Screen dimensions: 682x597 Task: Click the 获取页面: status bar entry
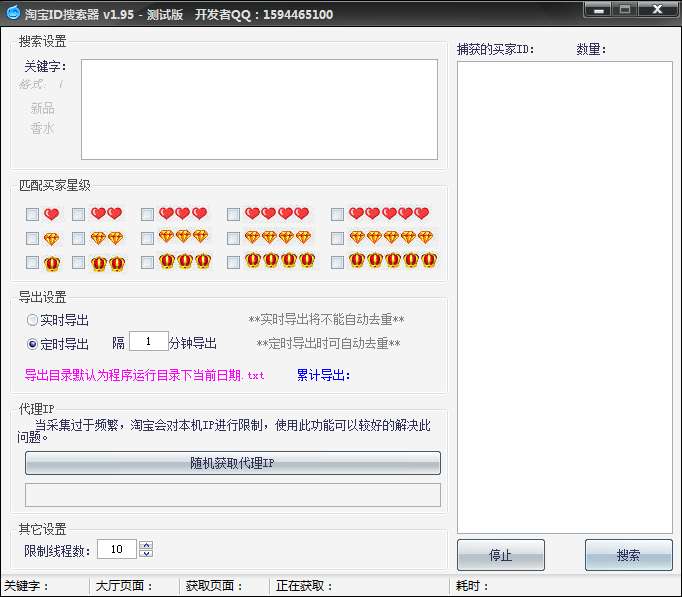[x=214, y=586]
